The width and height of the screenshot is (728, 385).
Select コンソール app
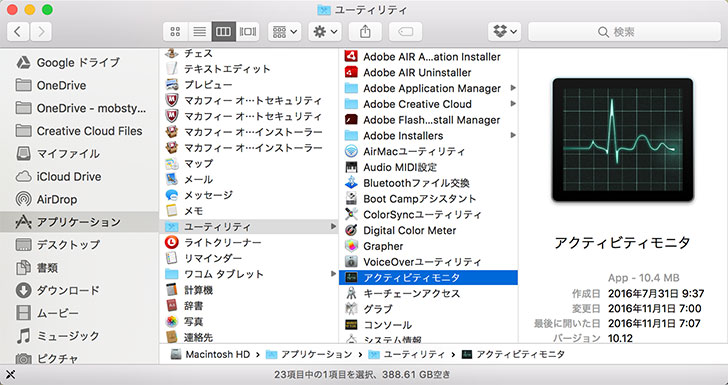coord(429,325)
